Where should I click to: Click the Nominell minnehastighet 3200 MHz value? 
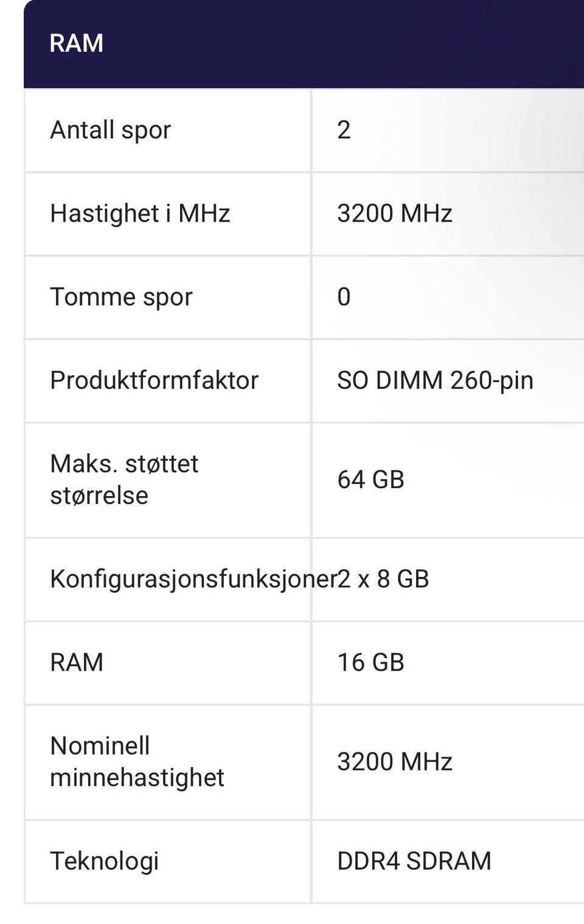pos(394,761)
